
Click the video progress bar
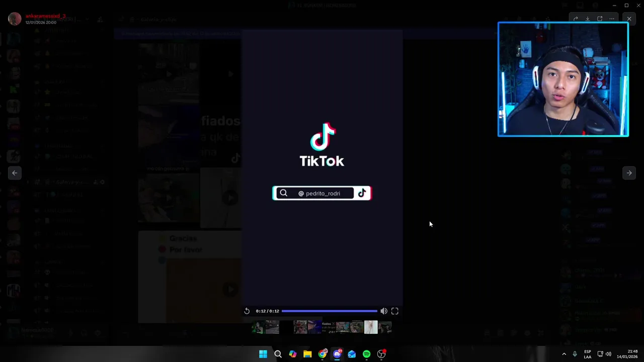[329, 311]
